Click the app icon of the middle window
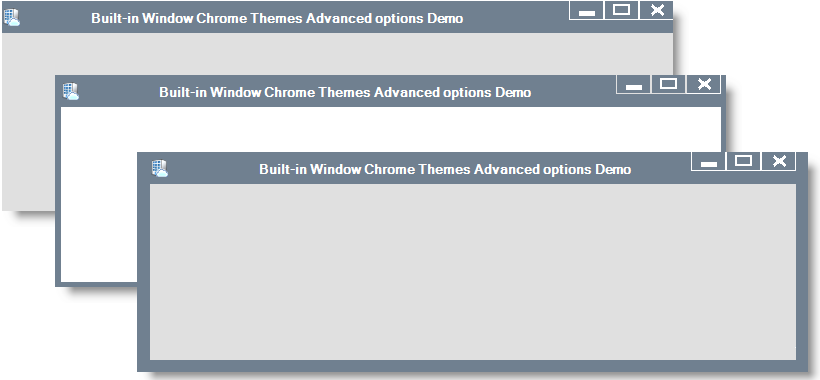 [x=71, y=91]
